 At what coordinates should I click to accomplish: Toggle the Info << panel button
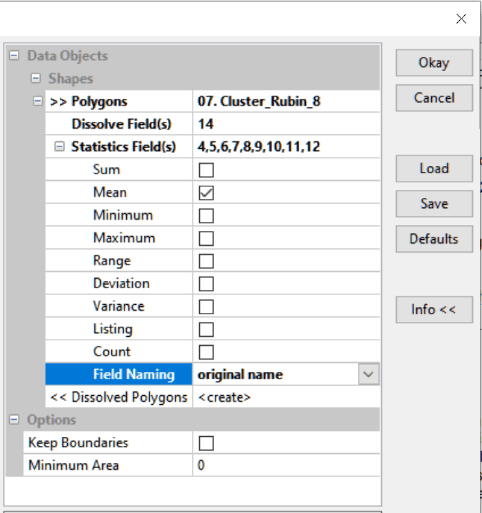[434, 310]
